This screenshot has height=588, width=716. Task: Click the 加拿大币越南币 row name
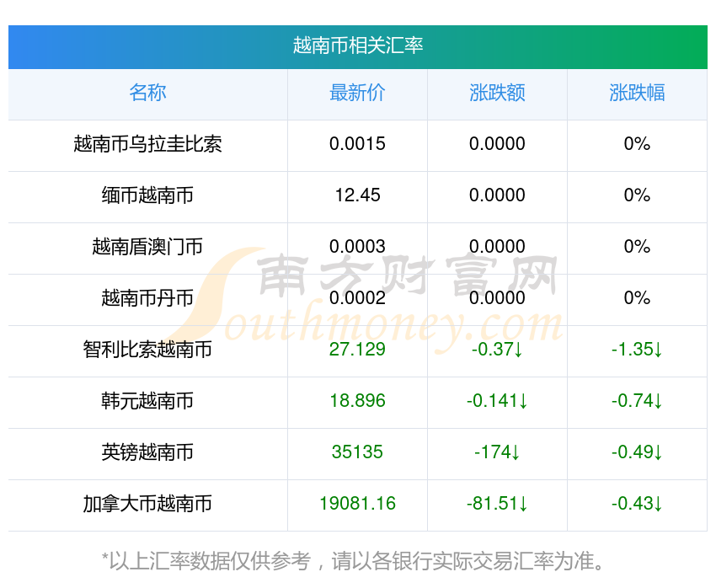[147, 504]
